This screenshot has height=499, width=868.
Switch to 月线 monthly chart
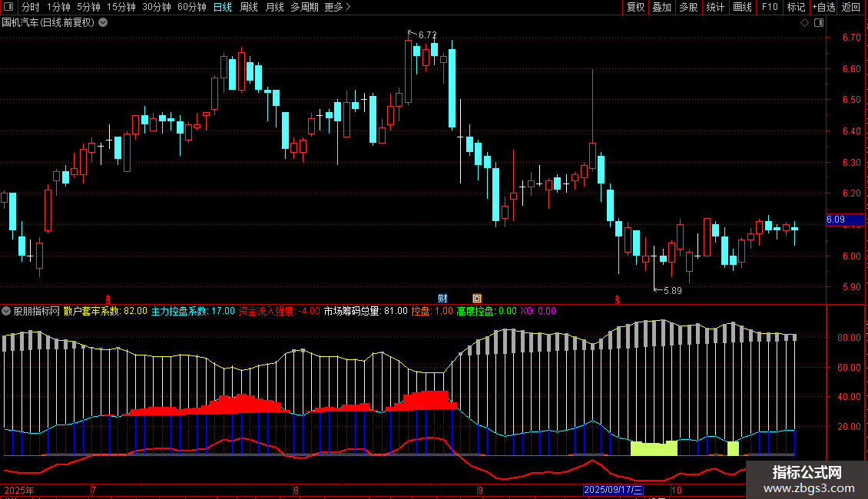tap(274, 7)
